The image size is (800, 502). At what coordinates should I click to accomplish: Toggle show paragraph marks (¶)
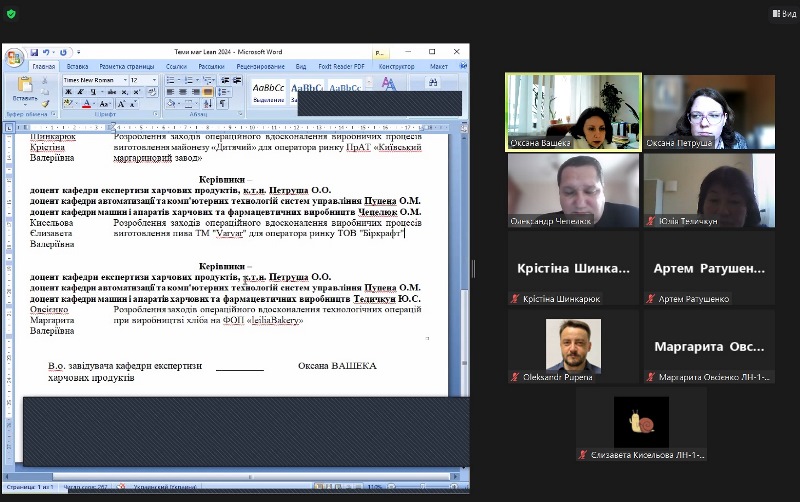(222, 104)
